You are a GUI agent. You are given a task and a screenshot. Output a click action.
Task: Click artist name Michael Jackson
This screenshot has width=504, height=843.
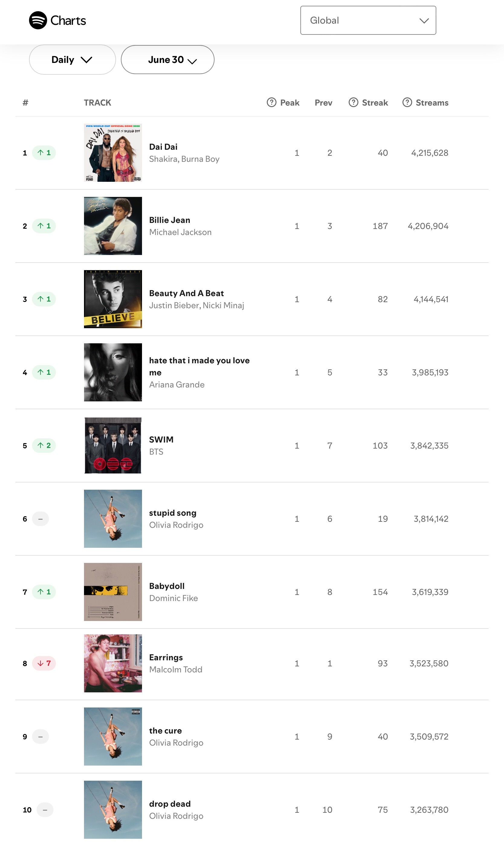(x=180, y=232)
